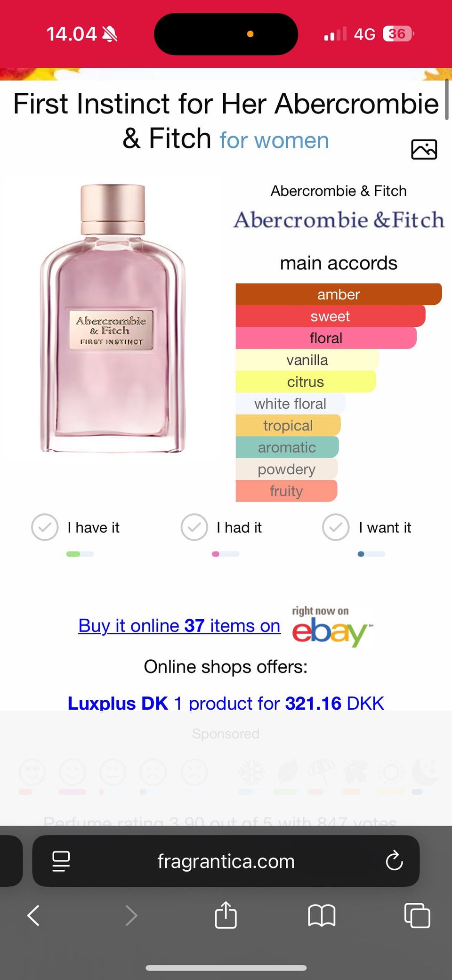
Task: Select the amber accord bar
Action: [339, 294]
